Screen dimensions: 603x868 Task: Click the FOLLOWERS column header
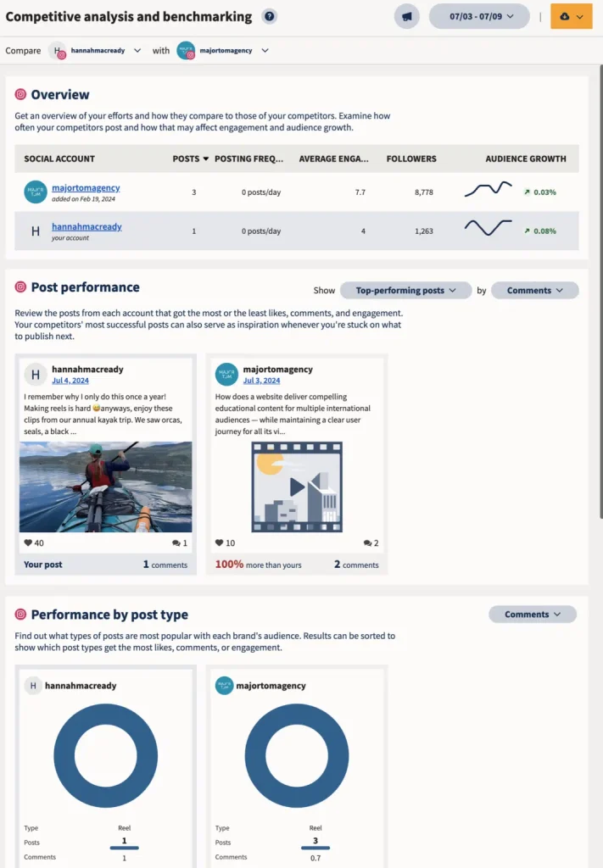[x=411, y=159]
